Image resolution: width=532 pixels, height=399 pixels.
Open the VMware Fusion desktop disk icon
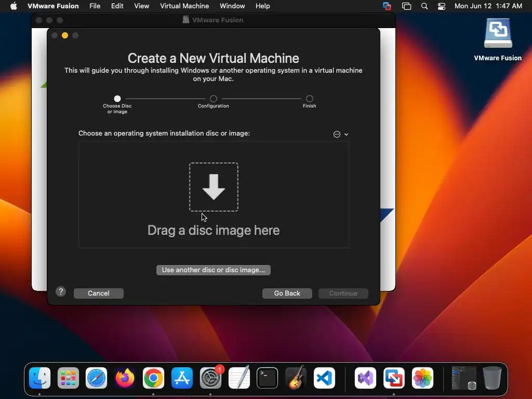click(498, 33)
